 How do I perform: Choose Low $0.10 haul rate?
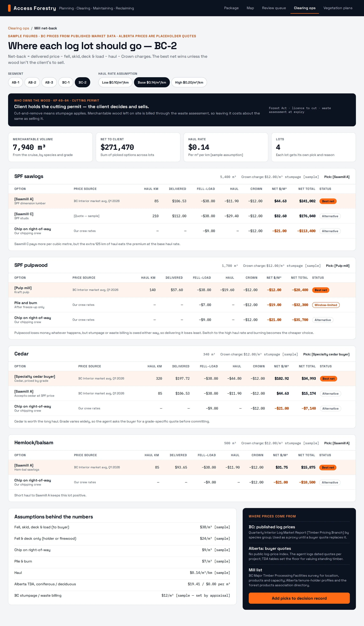click(x=115, y=82)
